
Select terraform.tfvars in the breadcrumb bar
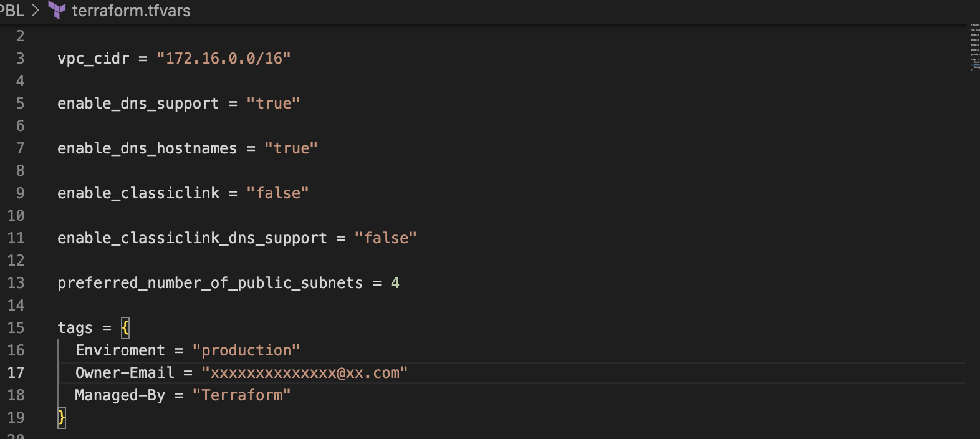click(x=131, y=11)
